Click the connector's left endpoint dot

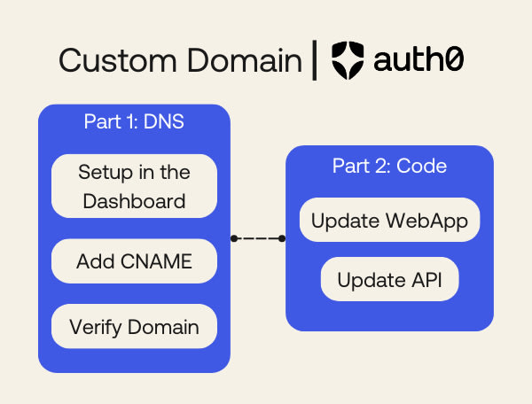point(233,238)
